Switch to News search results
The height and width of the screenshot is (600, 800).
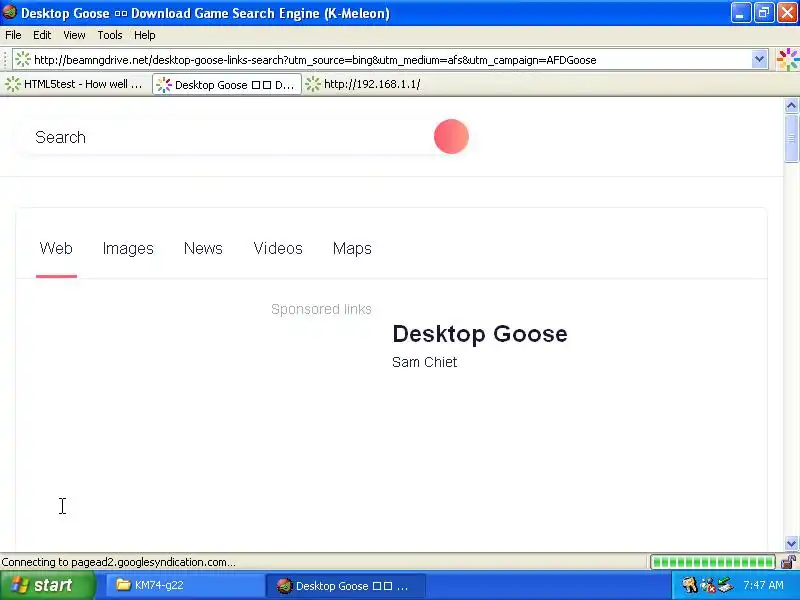tap(203, 248)
